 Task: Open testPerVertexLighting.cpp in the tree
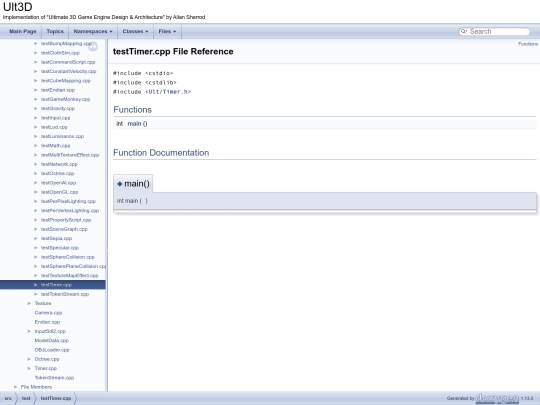pyautogui.click(x=70, y=210)
